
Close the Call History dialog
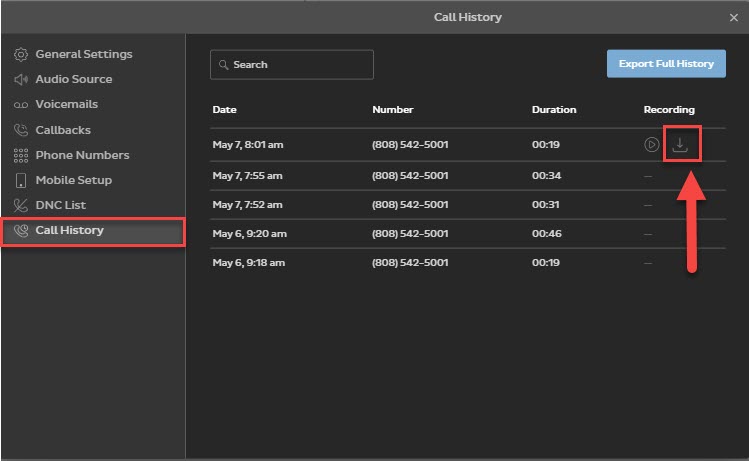coord(733,17)
